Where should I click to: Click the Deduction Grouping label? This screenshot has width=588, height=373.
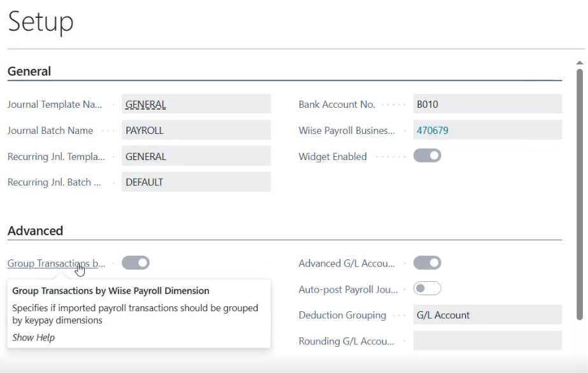(342, 315)
